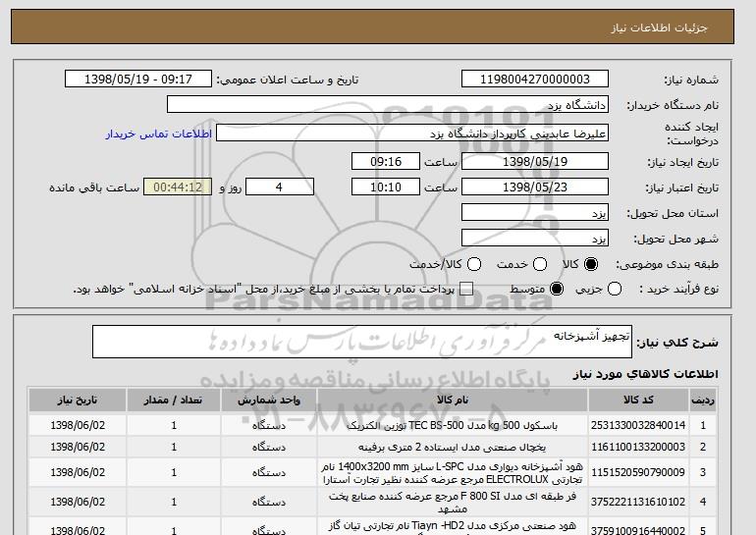Click the جزئیات اطلاعات نیاز page header

659,27
